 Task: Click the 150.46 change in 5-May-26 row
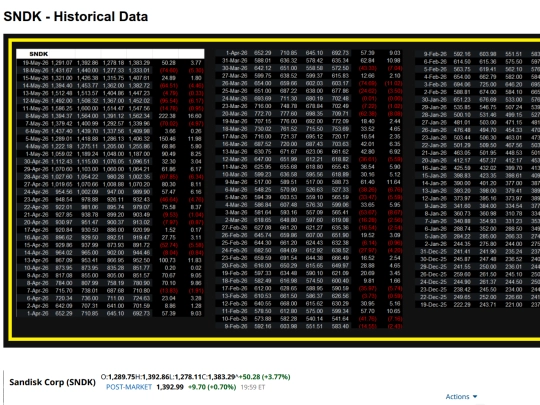[x=167, y=139]
